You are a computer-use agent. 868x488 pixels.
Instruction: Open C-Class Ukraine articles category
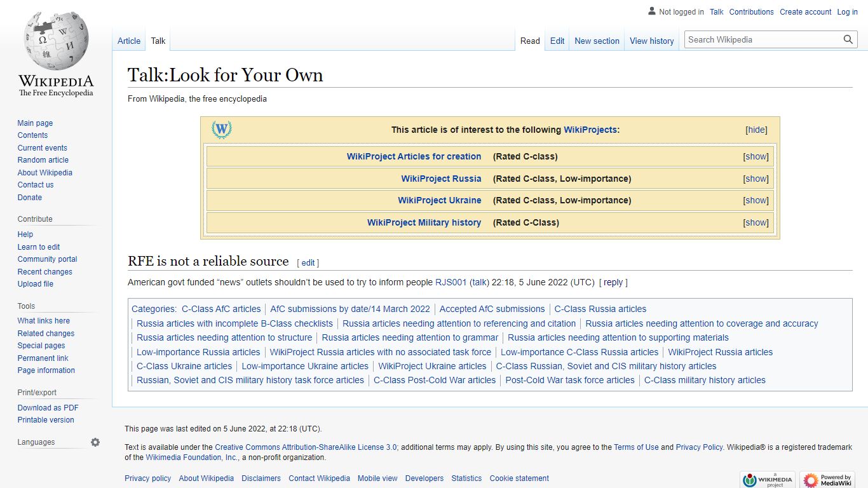tap(184, 366)
